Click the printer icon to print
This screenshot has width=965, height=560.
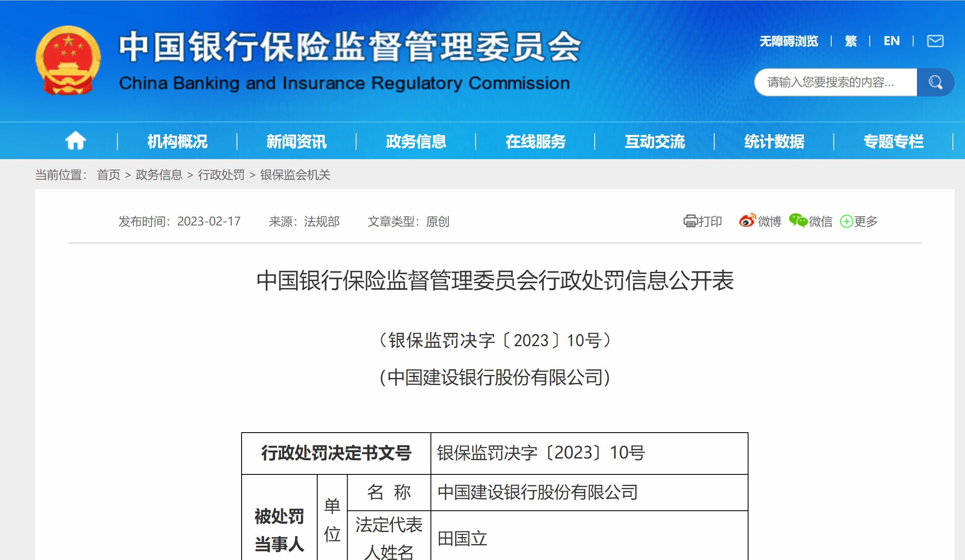tap(690, 221)
